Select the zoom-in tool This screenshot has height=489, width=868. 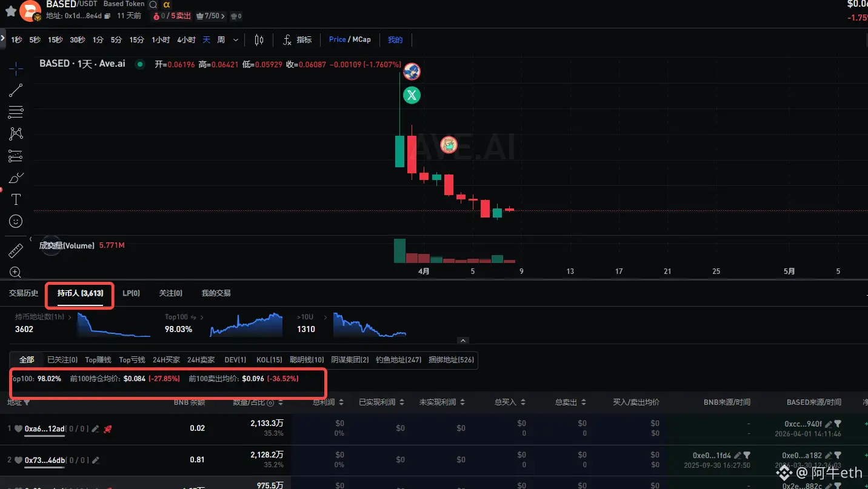tap(16, 272)
